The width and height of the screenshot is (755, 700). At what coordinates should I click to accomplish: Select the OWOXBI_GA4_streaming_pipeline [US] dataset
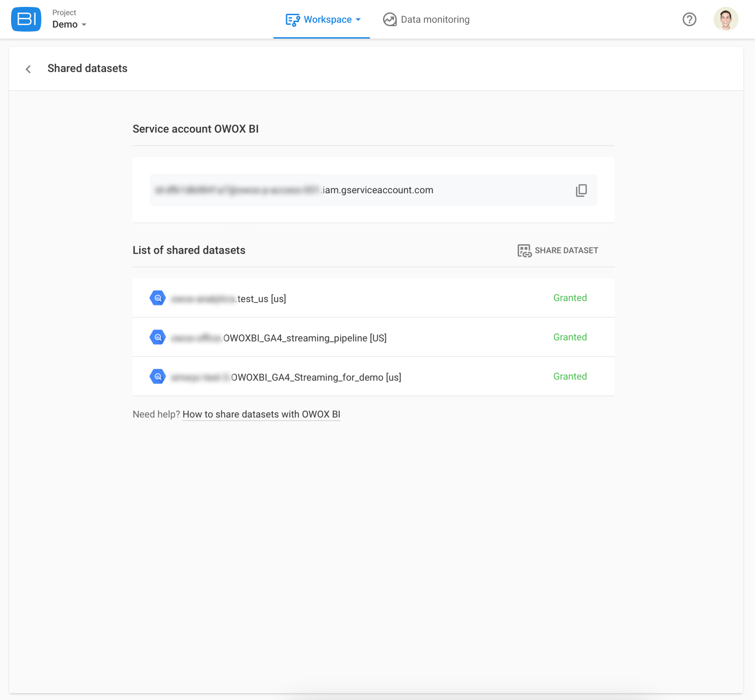tap(373, 337)
